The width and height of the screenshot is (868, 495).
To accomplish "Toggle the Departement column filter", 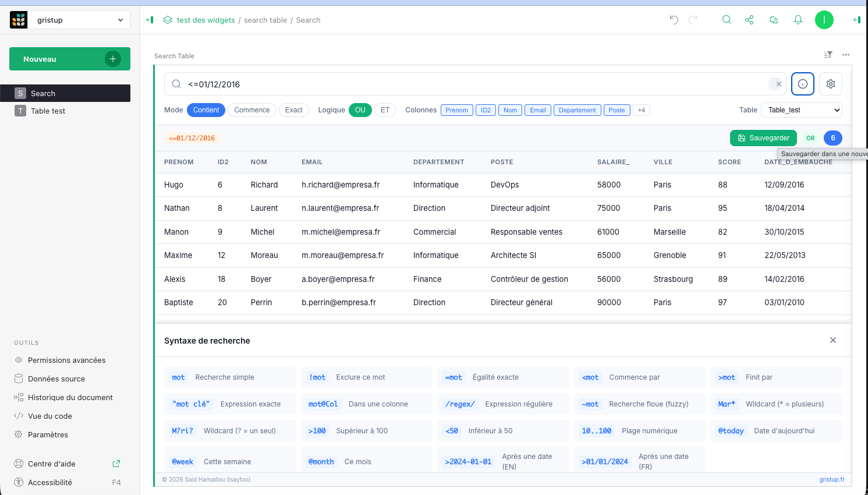I will click(x=577, y=110).
